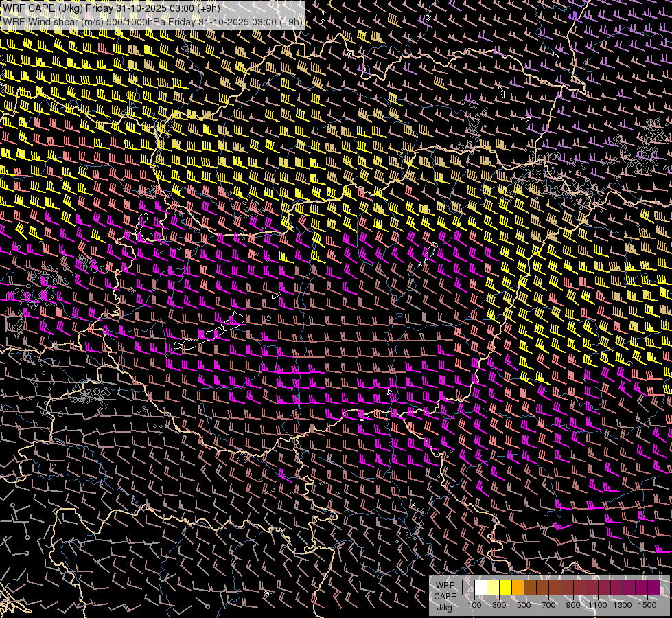The height and width of the screenshot is (618, 672).
Task: Click the WRF Wind shear title line
Action: click(x=152, y=22)
